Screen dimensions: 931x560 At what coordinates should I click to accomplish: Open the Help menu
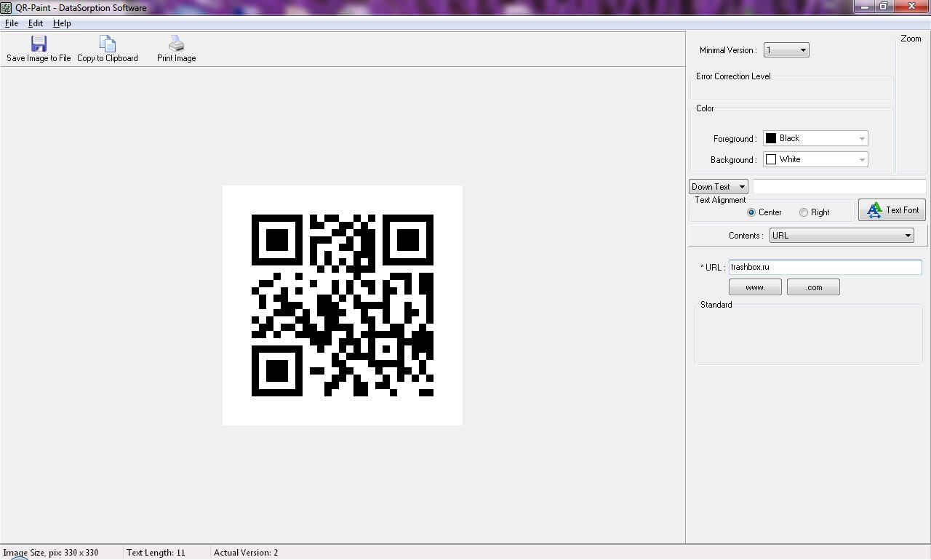point(62,23)
